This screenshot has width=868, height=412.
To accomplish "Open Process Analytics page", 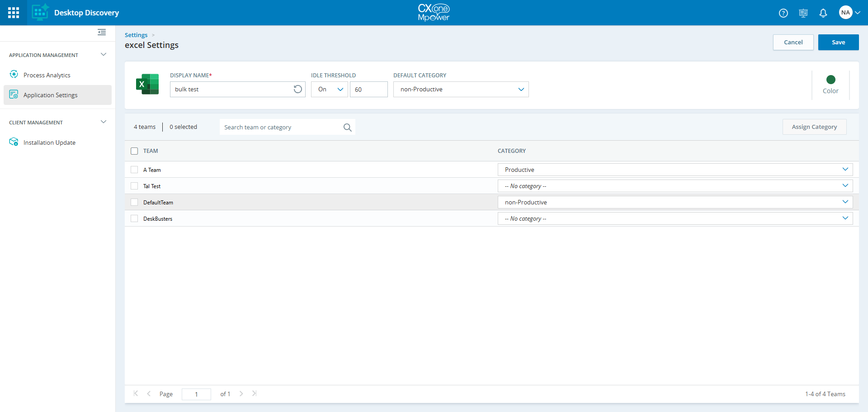I will coord(47,75).
